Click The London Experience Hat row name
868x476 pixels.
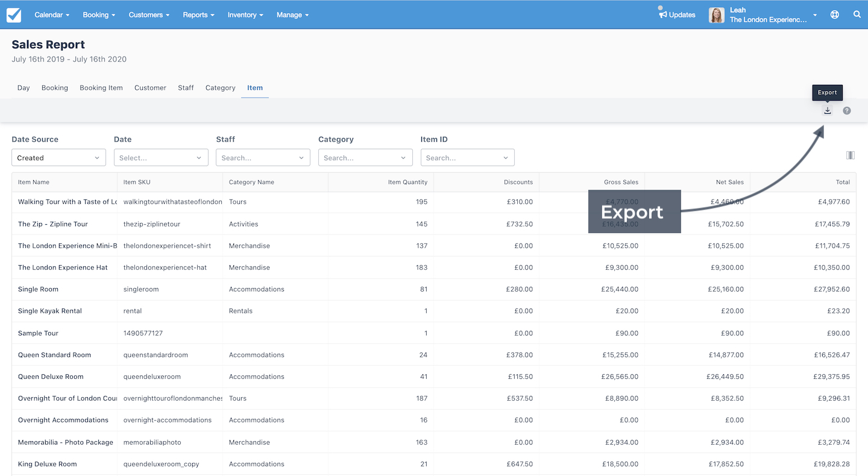pyautogui.click(x=63, y=268)
